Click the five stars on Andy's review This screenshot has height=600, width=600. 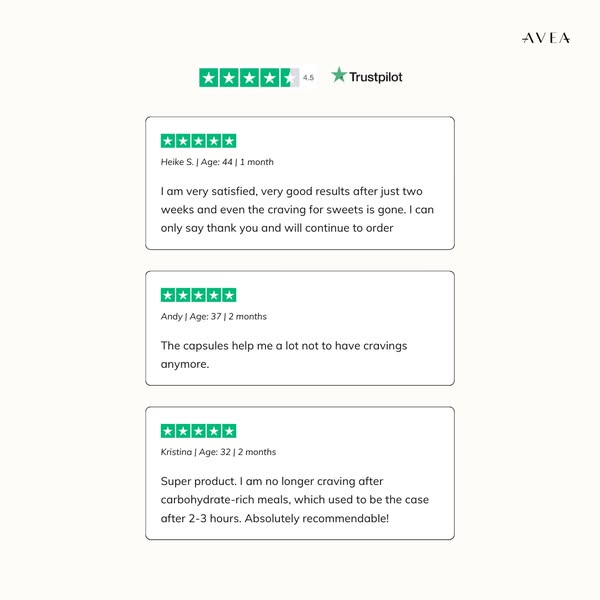pos(198,295)
